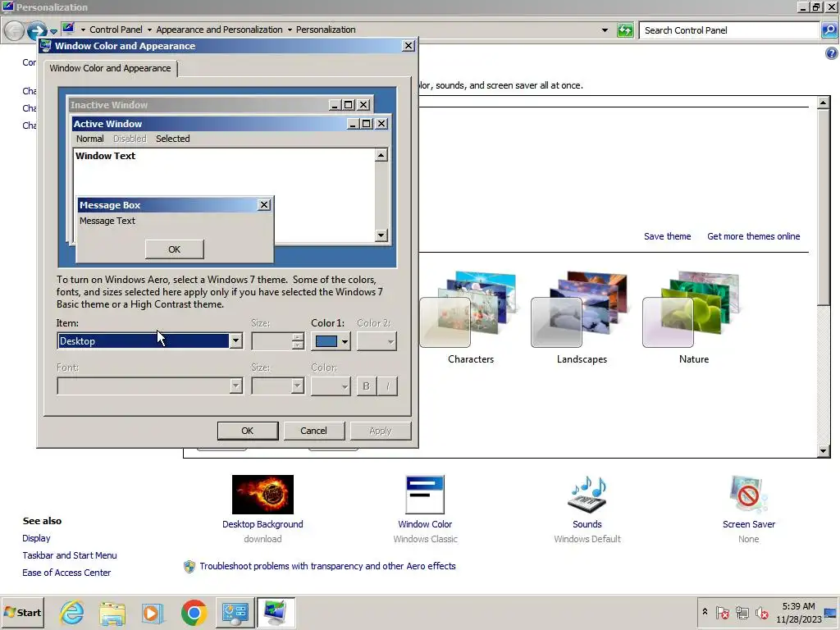Switch to Control Panel taskbar item
The width and height of the screenshot is (840, 630).
[235, 612]
